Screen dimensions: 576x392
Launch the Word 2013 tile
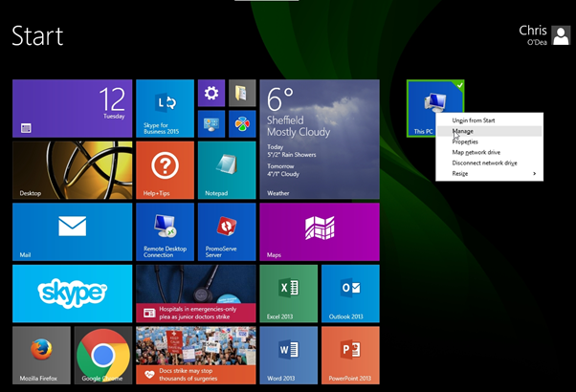[288, 356]
